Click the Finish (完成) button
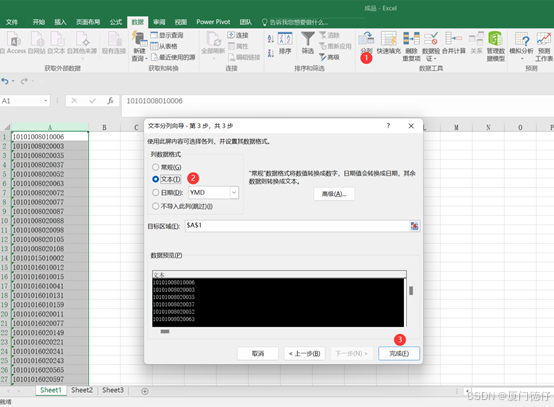Screen dimensions: 554x407 [x=399, y=353]
